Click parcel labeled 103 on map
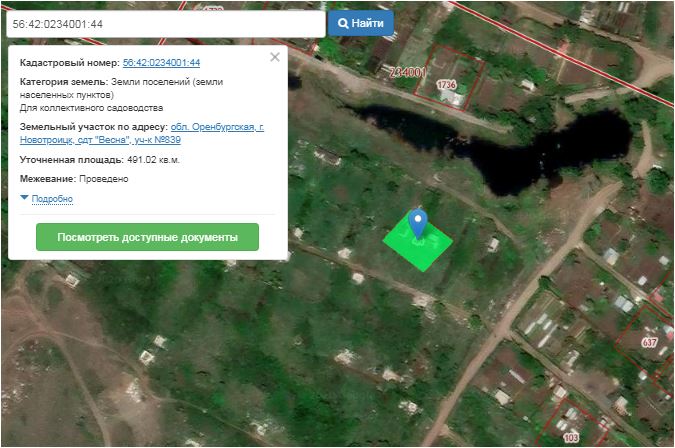The width and height of the screenshot is (675, 448). (x=571, y=438)
